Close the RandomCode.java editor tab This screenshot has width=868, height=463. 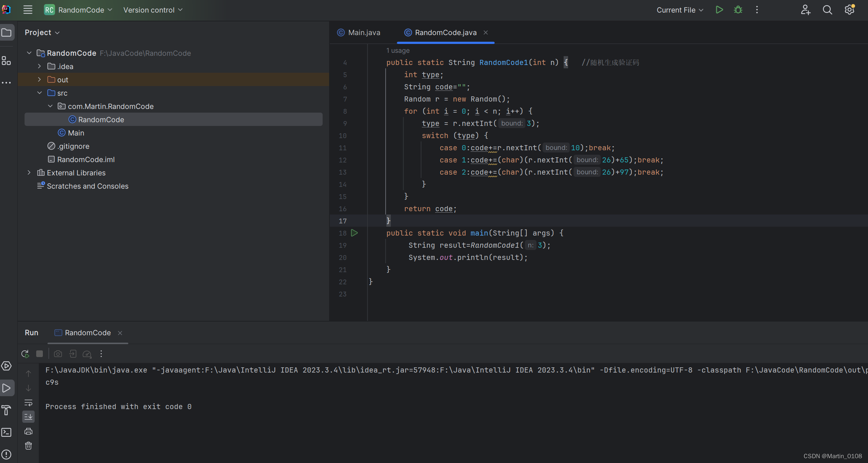tap(486, 32)
